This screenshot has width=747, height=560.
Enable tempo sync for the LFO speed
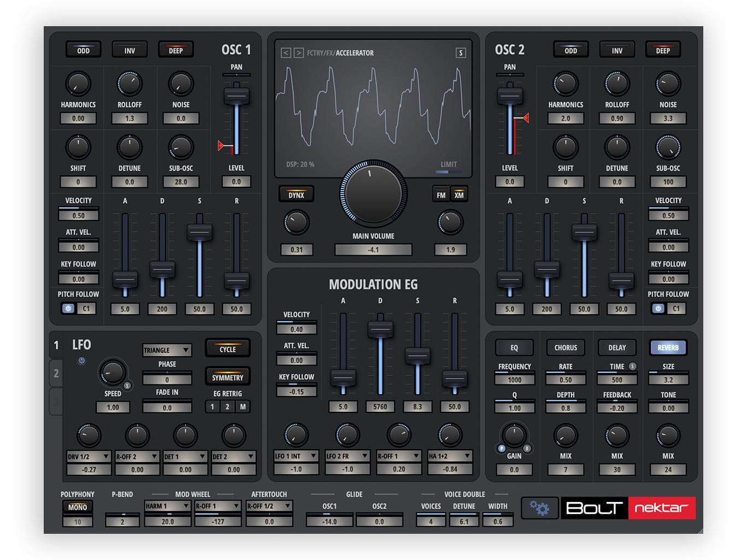(x=127, y=386)
